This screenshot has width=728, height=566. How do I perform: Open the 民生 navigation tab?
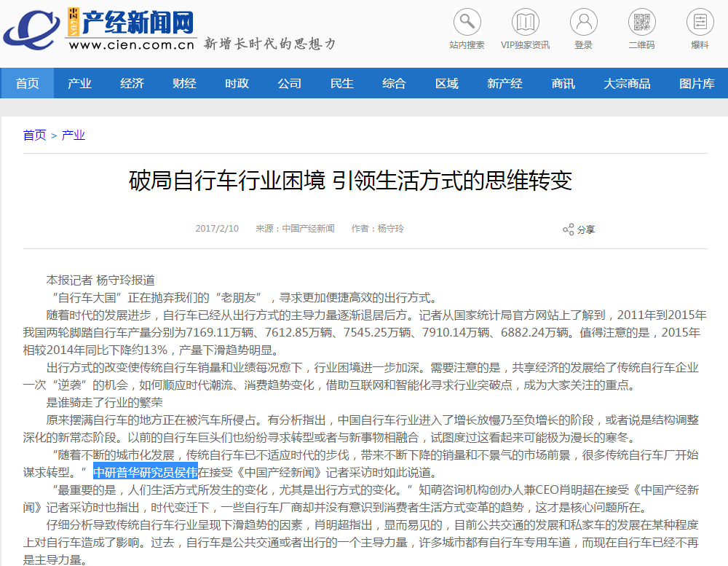(341, 83)
